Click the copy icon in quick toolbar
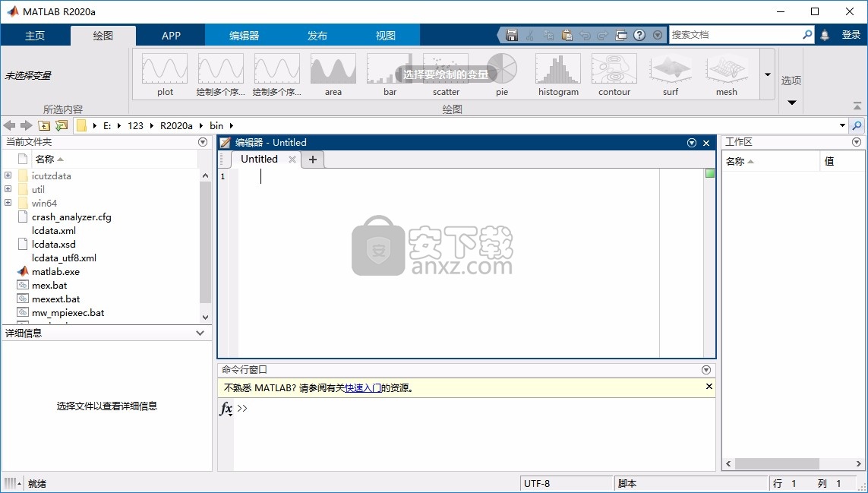 coord(548,35)
